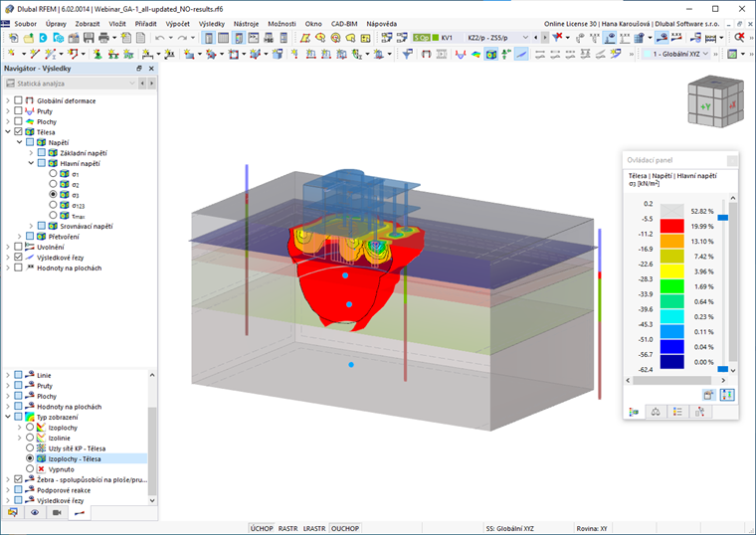Open the color scale tab in control panel
Screen dimensions: 756x535
pos(634,412)
